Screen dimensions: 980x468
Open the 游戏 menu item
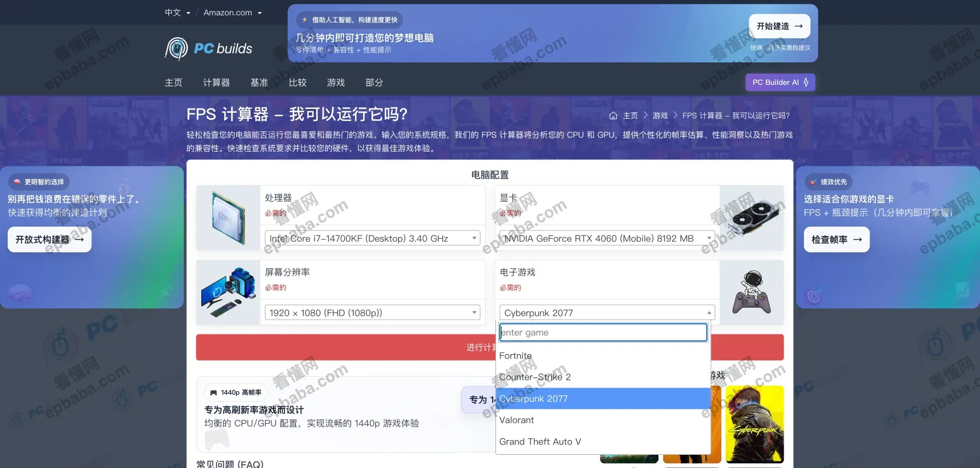pyautogui.click(x=336, y=83)
